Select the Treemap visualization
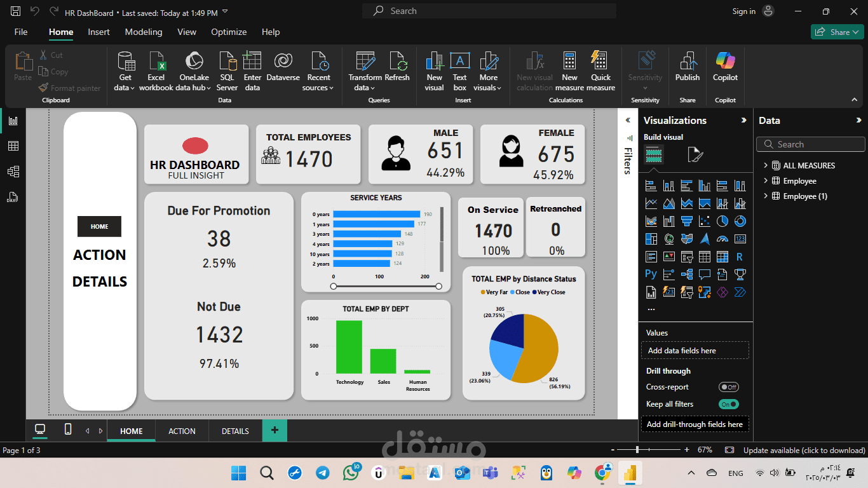868x488 pixels. click(x=651, y=239)
